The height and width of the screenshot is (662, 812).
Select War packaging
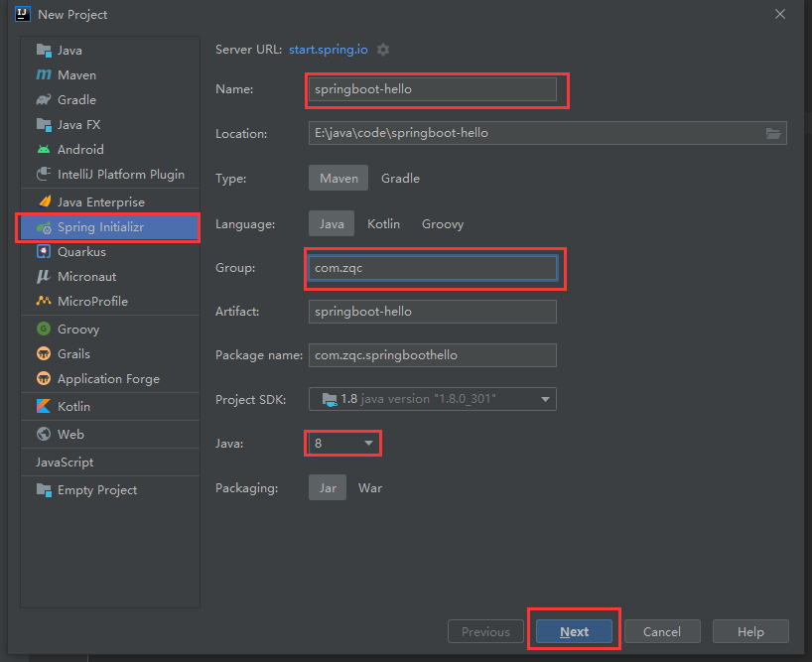[x=370, y=487]
